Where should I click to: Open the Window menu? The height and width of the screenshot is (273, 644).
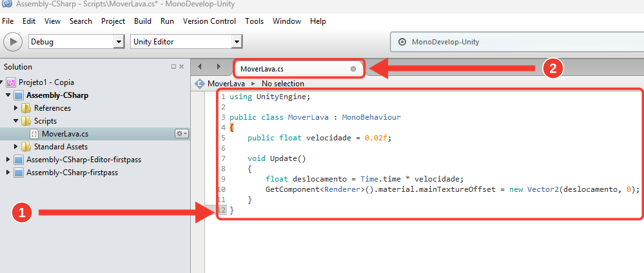pyautogui.click(x=287, y=21)
